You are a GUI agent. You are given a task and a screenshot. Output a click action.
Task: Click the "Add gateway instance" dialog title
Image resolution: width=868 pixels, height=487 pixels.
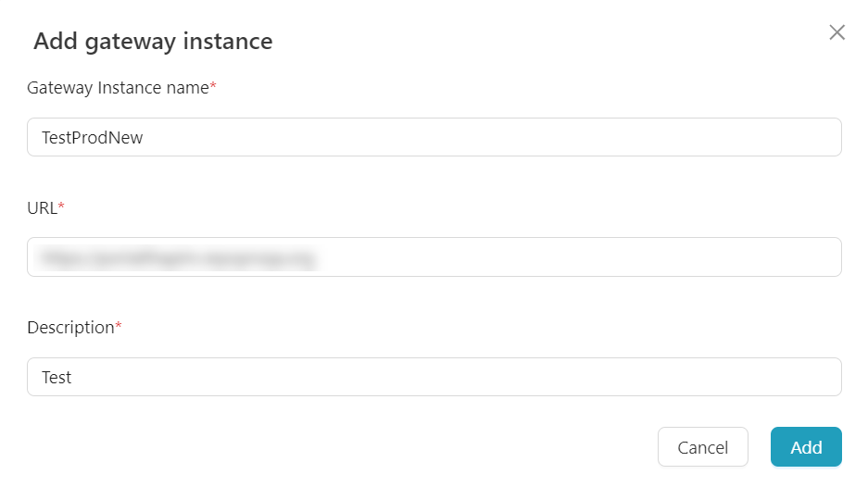coord(153,42)
